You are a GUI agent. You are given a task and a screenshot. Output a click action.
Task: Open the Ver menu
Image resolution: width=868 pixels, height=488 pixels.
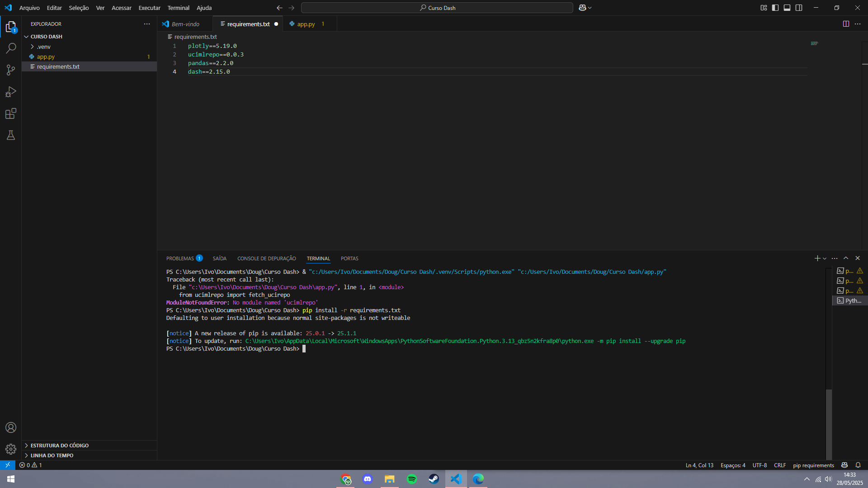click(x=100, y=8)
